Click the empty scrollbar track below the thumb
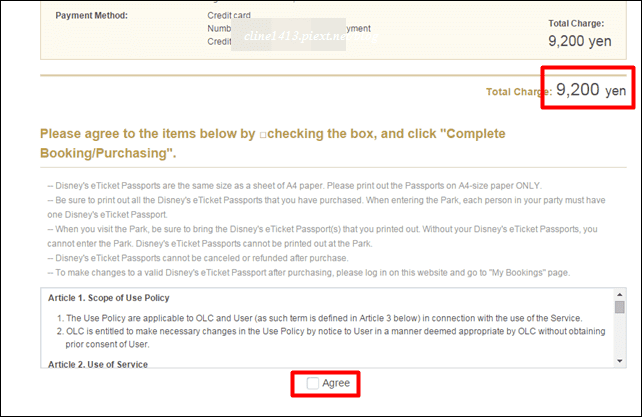Image resolution: width=642 pixels, height=417 pixels. pos(619,335)
